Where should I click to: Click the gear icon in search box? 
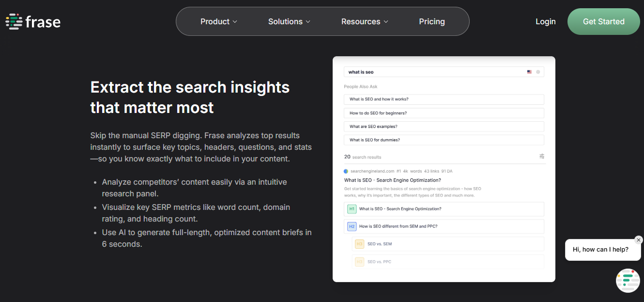(538, 72)
